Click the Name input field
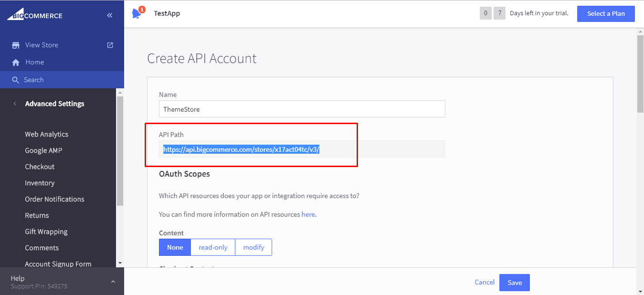The image size is (644, 295). [x=302, y=109]
